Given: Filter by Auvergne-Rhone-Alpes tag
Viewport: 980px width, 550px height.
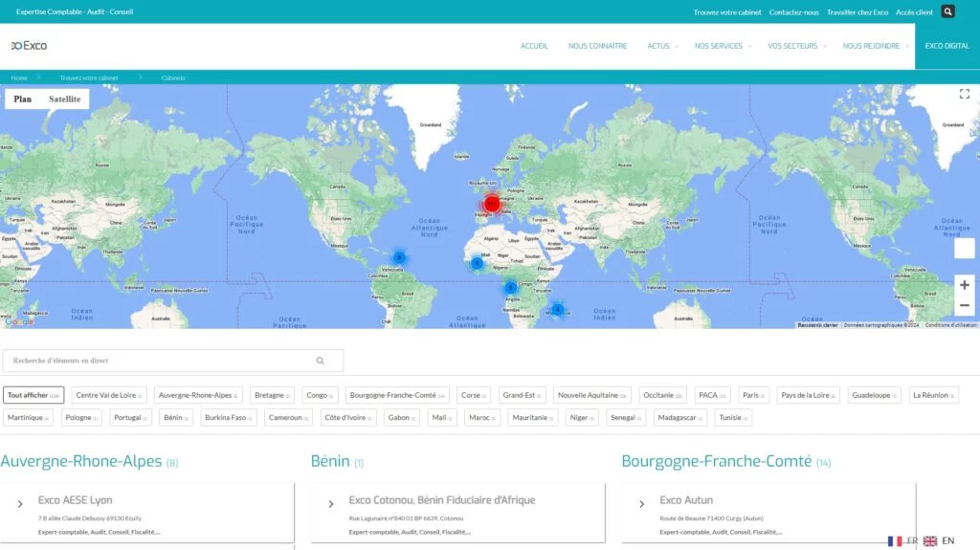Looking at the screenshot, I should coord(197,395).
